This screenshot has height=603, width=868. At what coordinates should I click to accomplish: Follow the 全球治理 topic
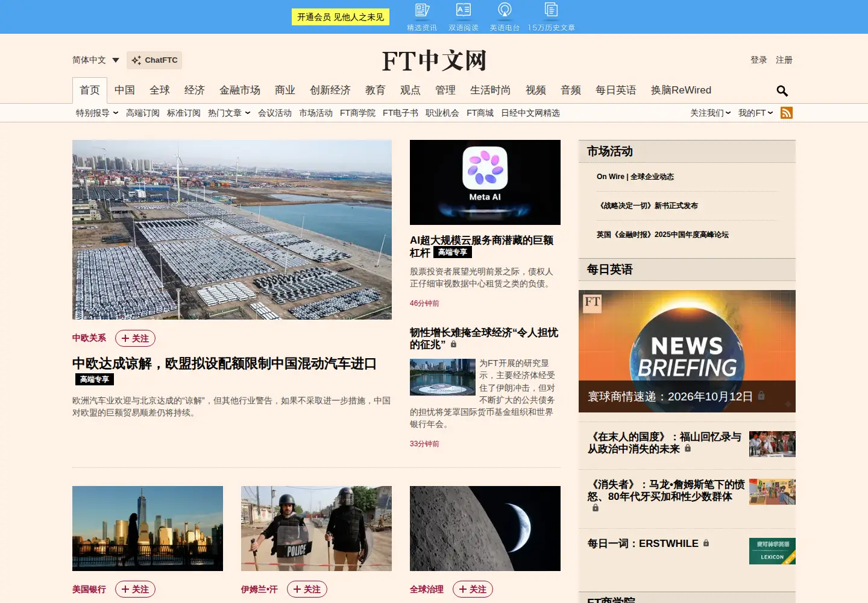click(x=473, y=589)
